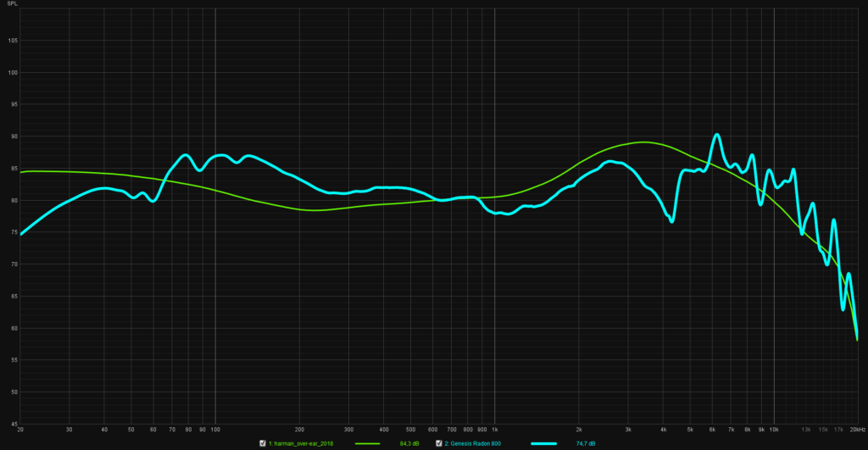Click the 74,7 dB legend value

585,444
